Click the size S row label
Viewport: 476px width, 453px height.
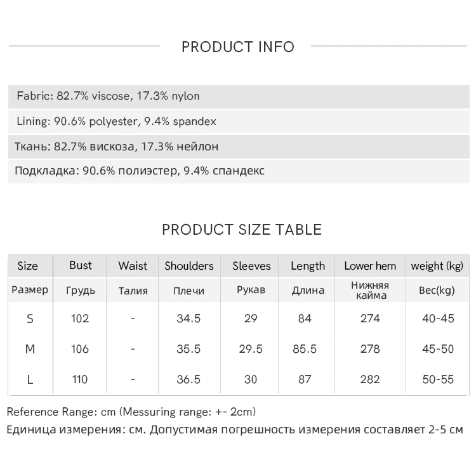coord(30,318)
